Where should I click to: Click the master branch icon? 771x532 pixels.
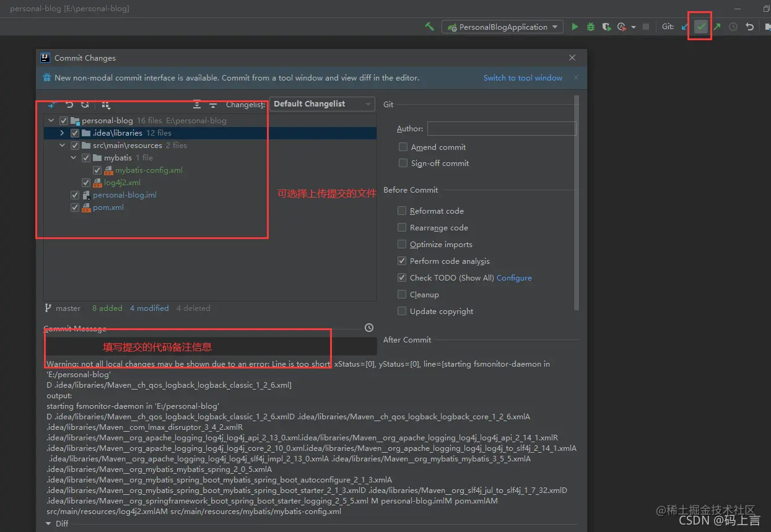pos(48,308)
